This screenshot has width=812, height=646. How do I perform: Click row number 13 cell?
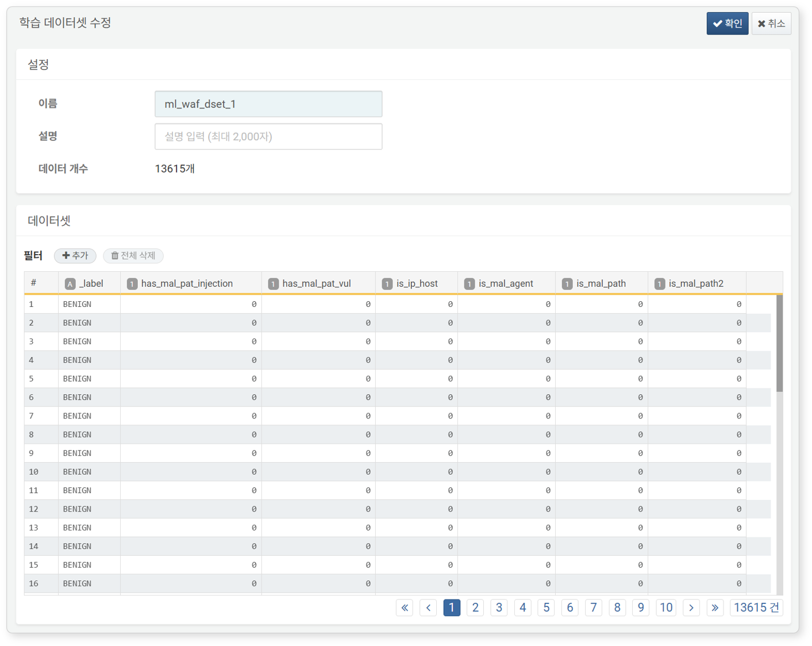tap(41, 528)
